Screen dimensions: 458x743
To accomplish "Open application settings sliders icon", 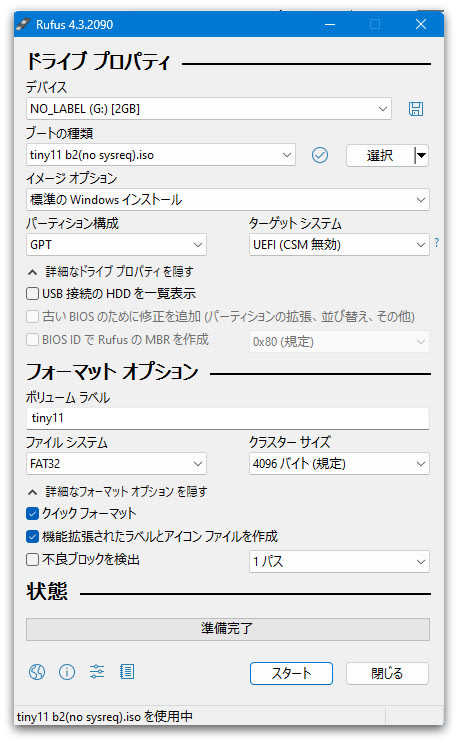I will click(x=97, y=672).
